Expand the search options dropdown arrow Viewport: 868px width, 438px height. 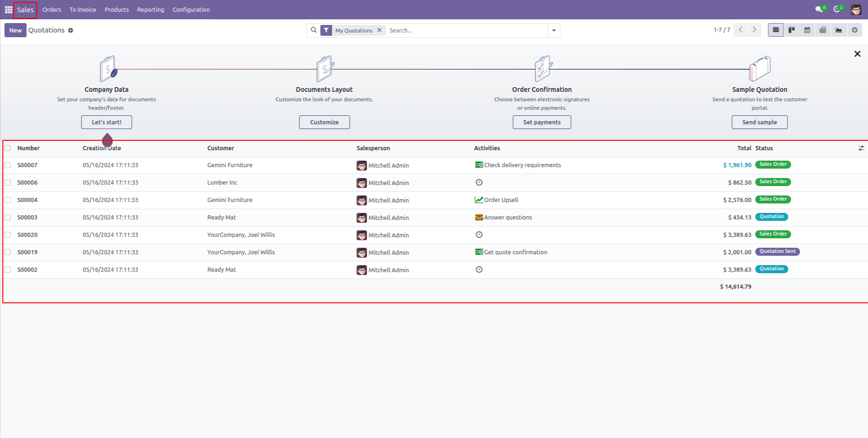point(554,31)
